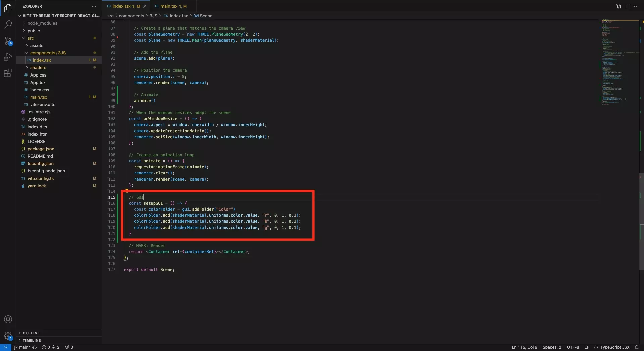Click the main* git branch indicator

tap(22, 347)
